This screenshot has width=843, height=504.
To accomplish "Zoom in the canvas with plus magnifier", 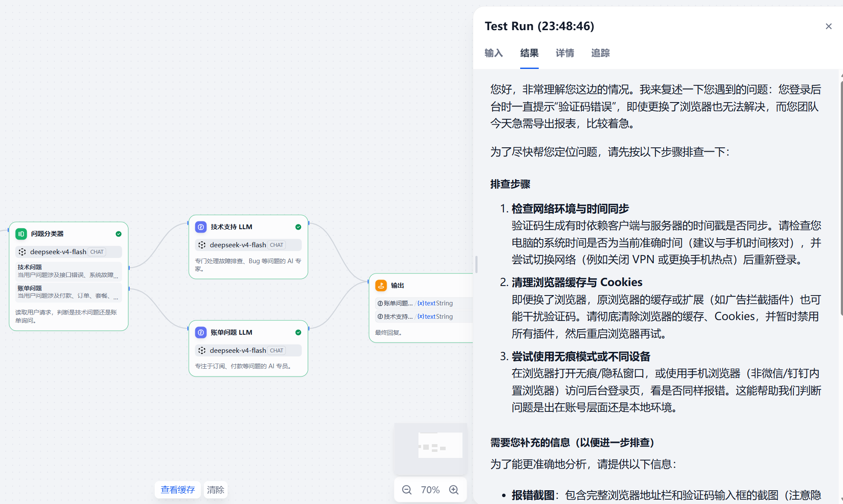I will pyautogui.click(x=454, y=490).
